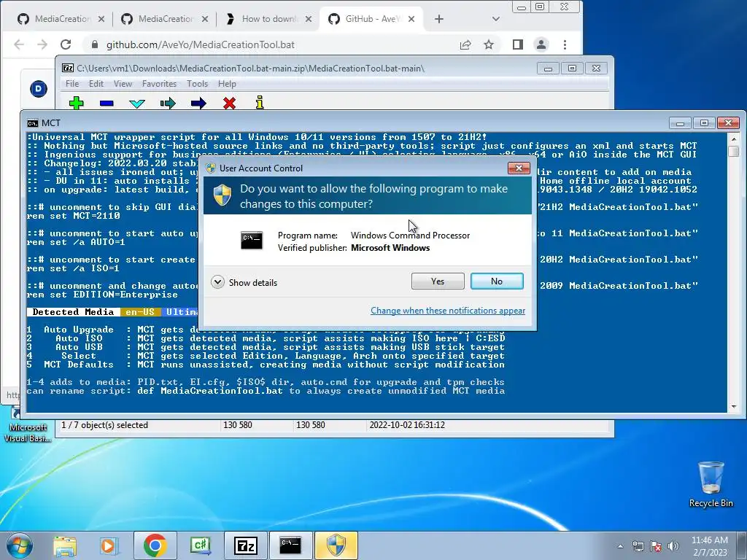
Task: Open Windows Explorer from the taskbar
Action: coord(65,545)
